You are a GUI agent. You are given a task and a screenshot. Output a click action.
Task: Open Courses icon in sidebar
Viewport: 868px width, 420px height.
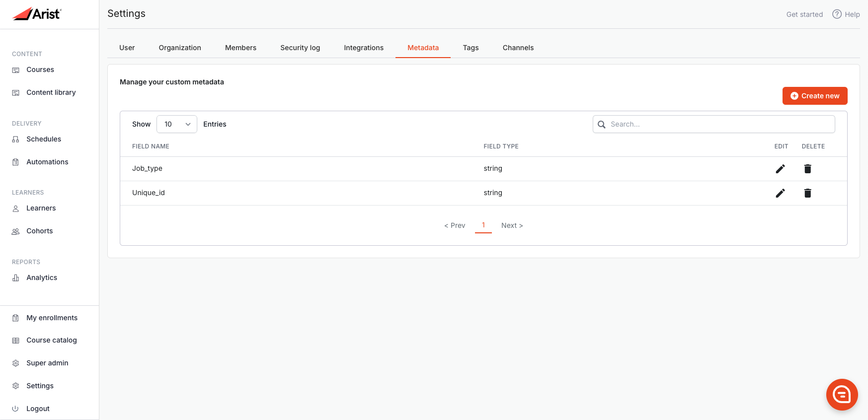(x=16, y=70)
